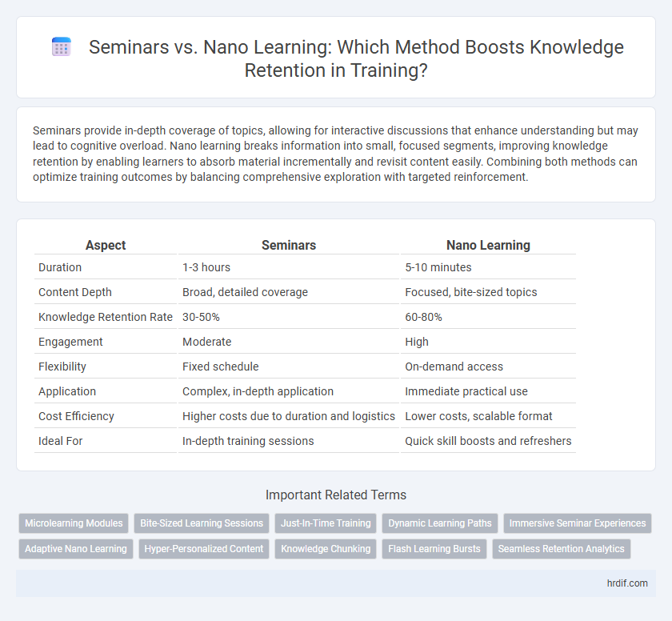Click the calendar icon beside the title
The image size is (672, 621).
[62, 46]
